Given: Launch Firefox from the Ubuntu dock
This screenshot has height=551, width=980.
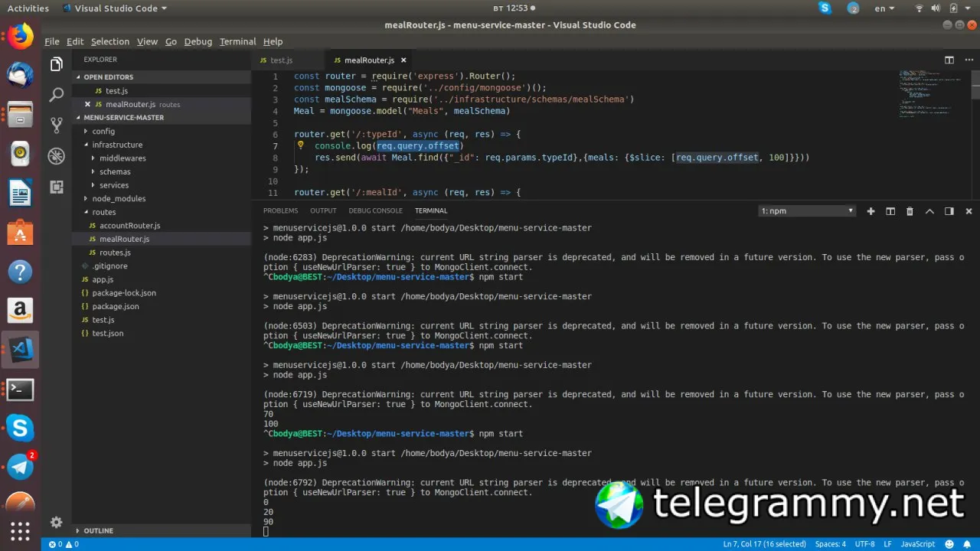Looking at the screenshot, I should coord(21,36).
